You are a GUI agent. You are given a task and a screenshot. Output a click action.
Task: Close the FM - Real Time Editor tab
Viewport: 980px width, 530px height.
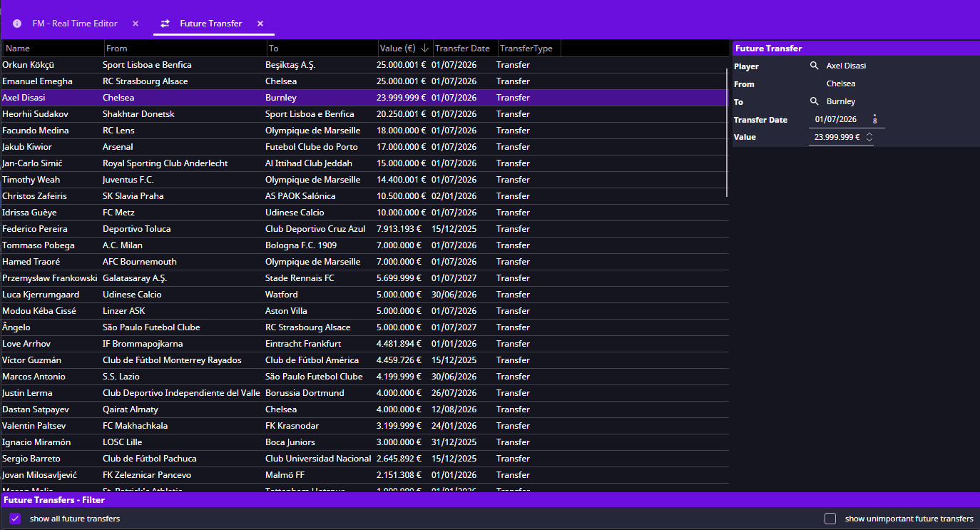click(136, 24)
